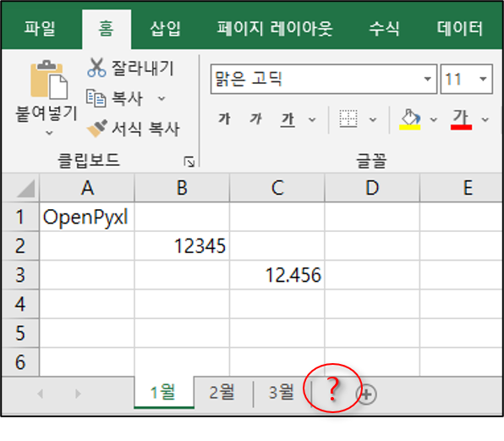Expand the Borders dropdown arrow
Screen dimensions: 504x441
coord(373,119)
